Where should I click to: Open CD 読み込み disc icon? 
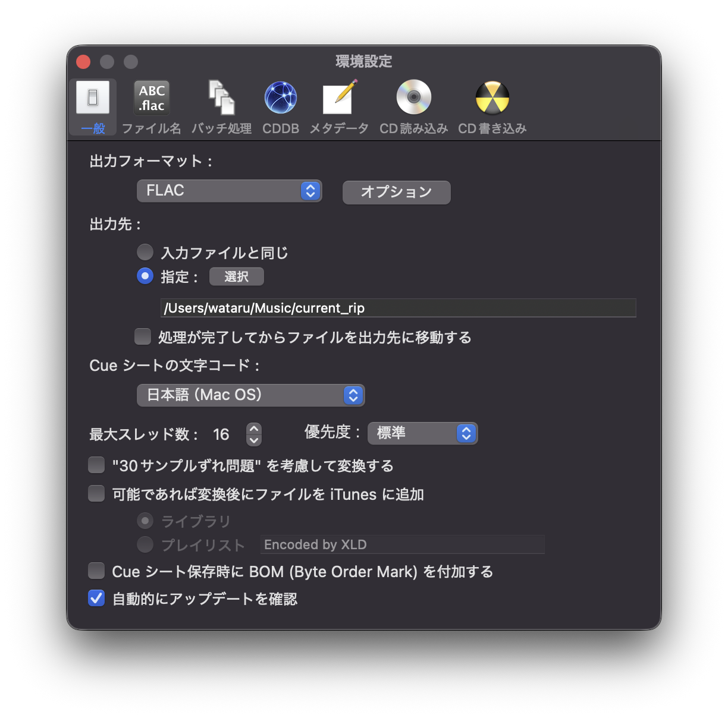tap(413, 99)
